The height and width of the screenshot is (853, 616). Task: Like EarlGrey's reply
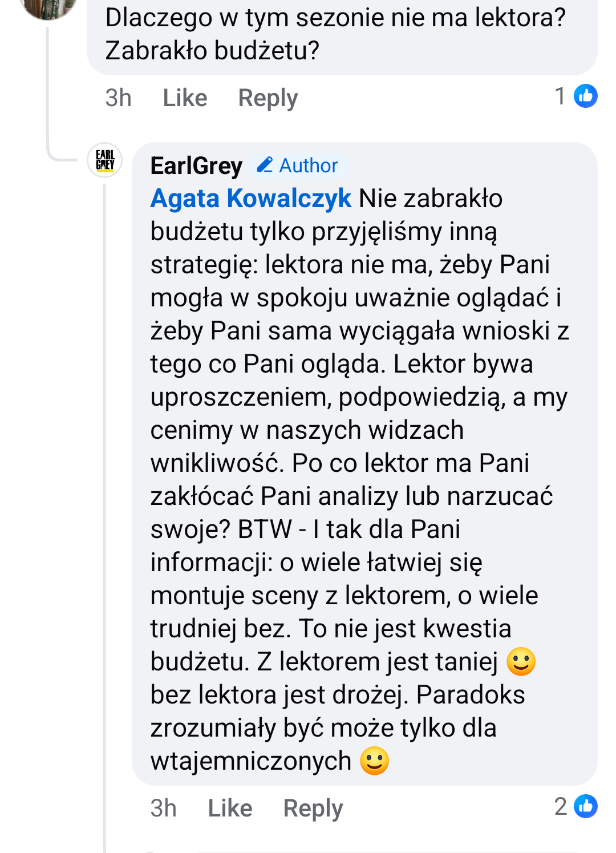pos(230,808)
